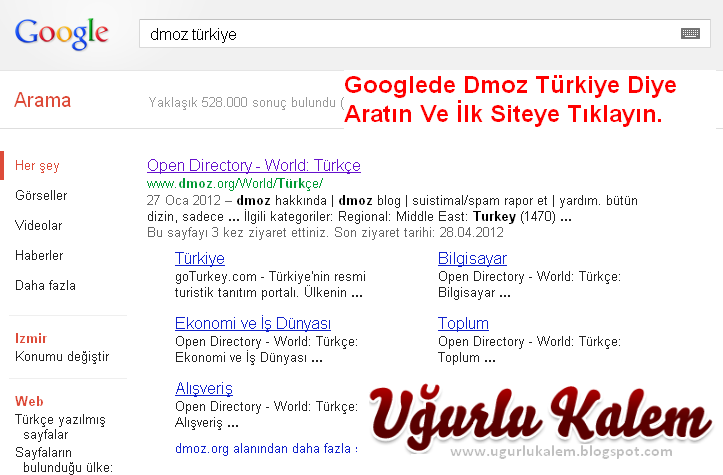Image resolution: width=723 pixels, height=475 pixels.
Task: Click the on-screen keyboard icon in search box
Action: point(690,33)
